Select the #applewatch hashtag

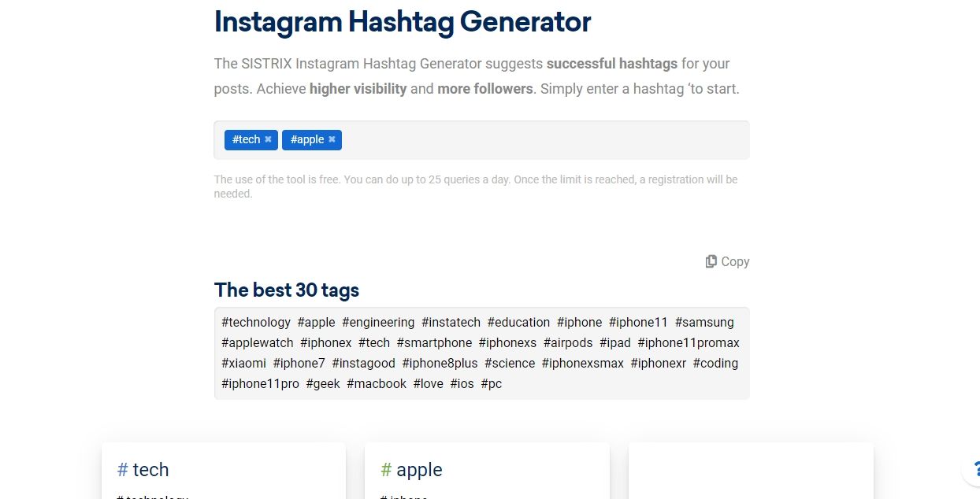tap(258, 342)
